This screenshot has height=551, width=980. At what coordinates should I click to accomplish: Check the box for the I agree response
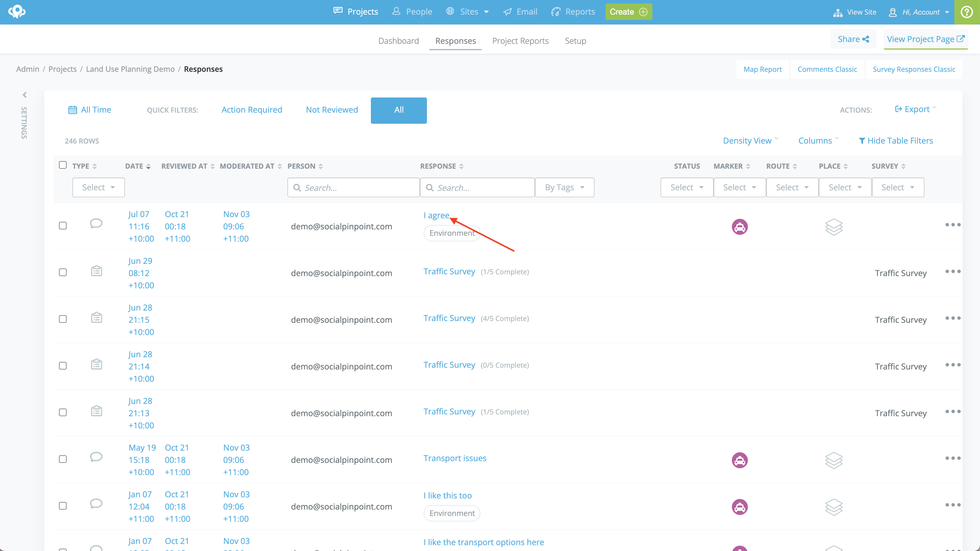point(63,226)
